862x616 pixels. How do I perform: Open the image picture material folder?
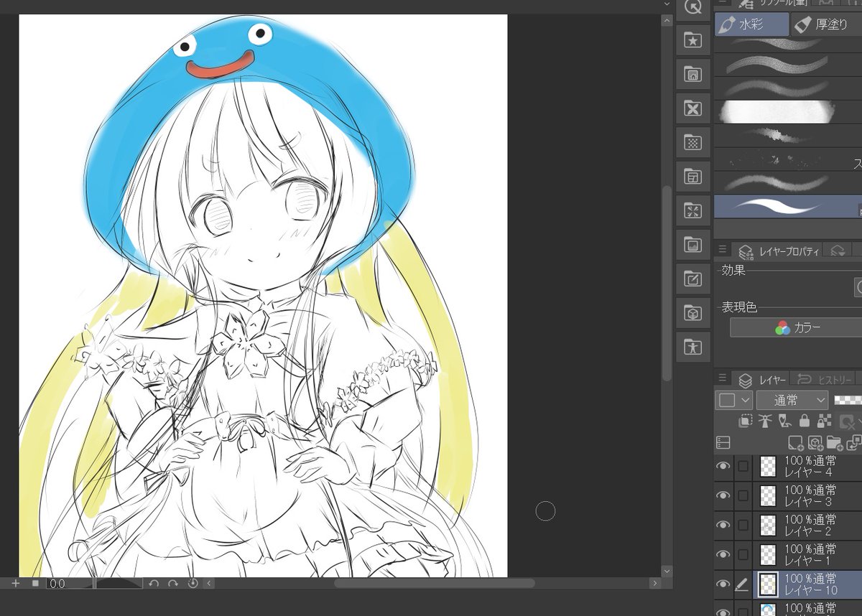pyautogui.click(x=693, y=245)
